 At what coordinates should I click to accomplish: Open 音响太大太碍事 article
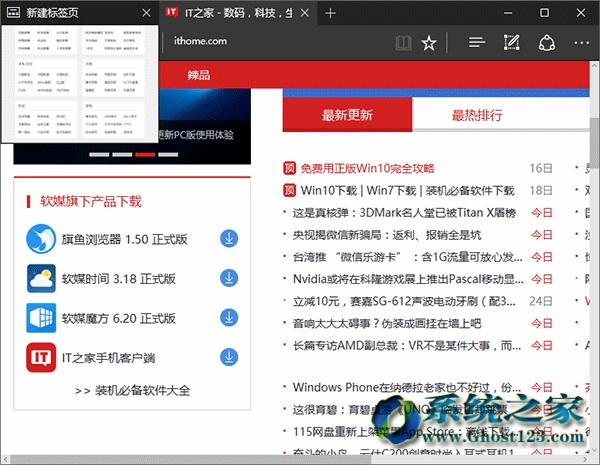point(387,324)
